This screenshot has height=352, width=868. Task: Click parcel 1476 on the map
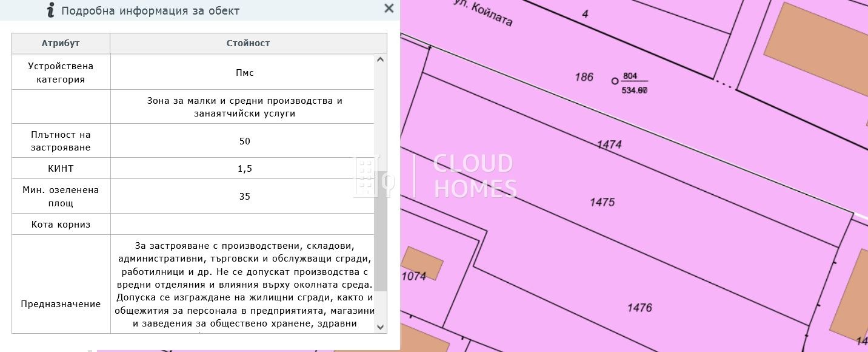pos(639,308)
